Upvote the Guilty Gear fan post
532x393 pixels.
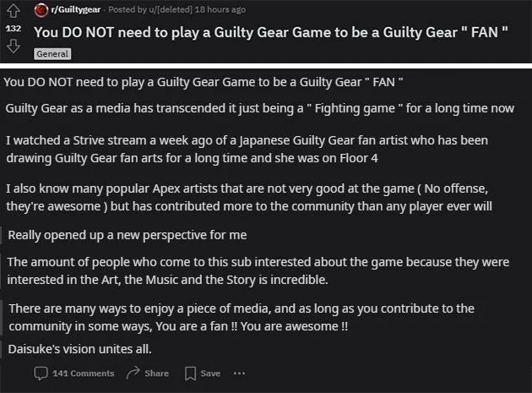[x=14, y=11]
